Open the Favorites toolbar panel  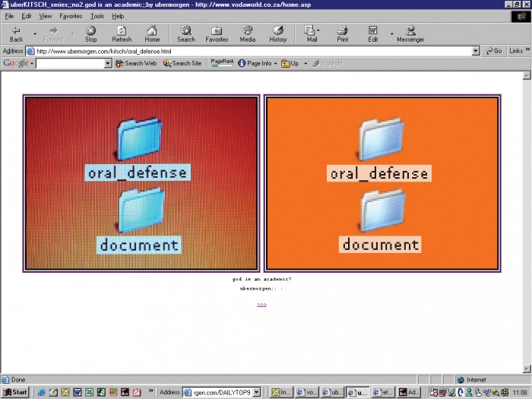(x=217, y=34)
